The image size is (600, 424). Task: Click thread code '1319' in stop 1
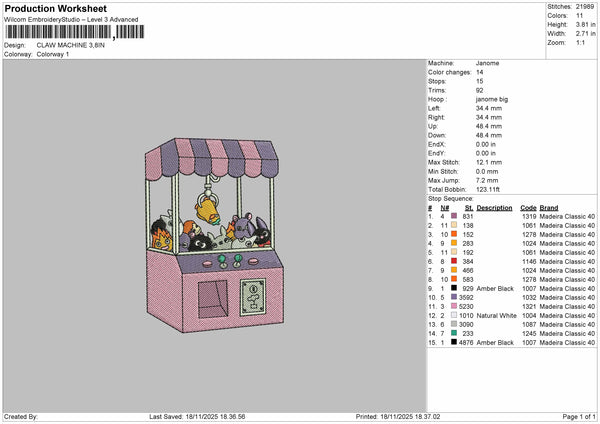[529, 217]
